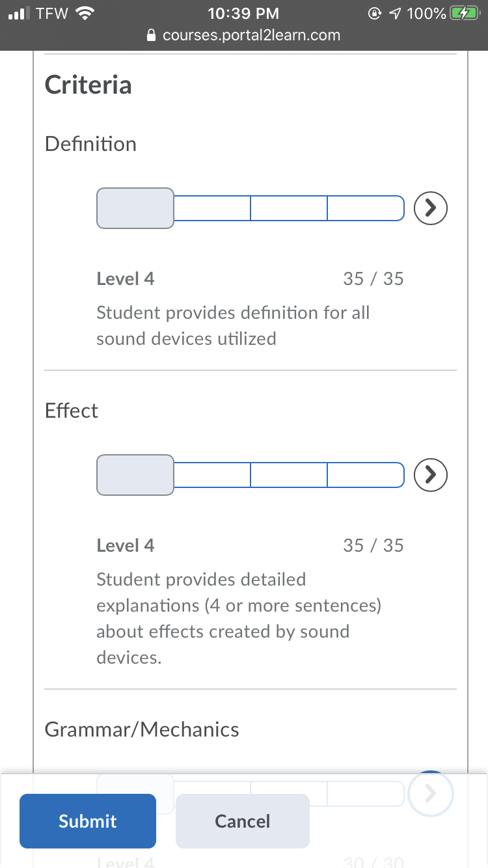Select Level 4 segment for Definition
Screen dimensions: 488x868
click(135, 208)
